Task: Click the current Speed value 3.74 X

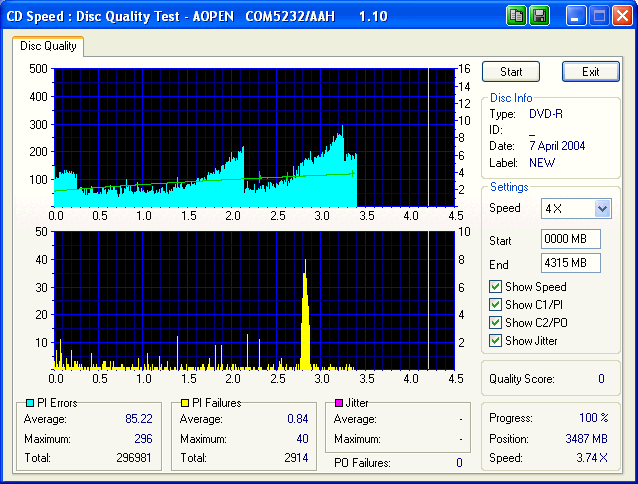Action: (592, 458)
